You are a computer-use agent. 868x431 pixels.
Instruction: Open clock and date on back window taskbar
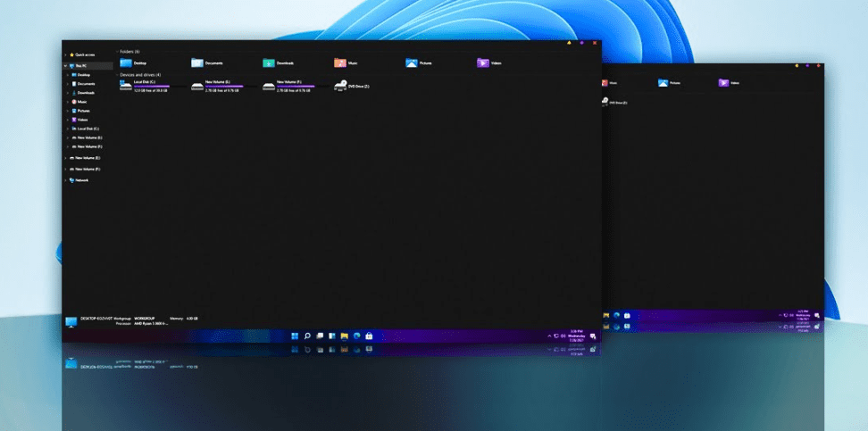pos(803,315)
